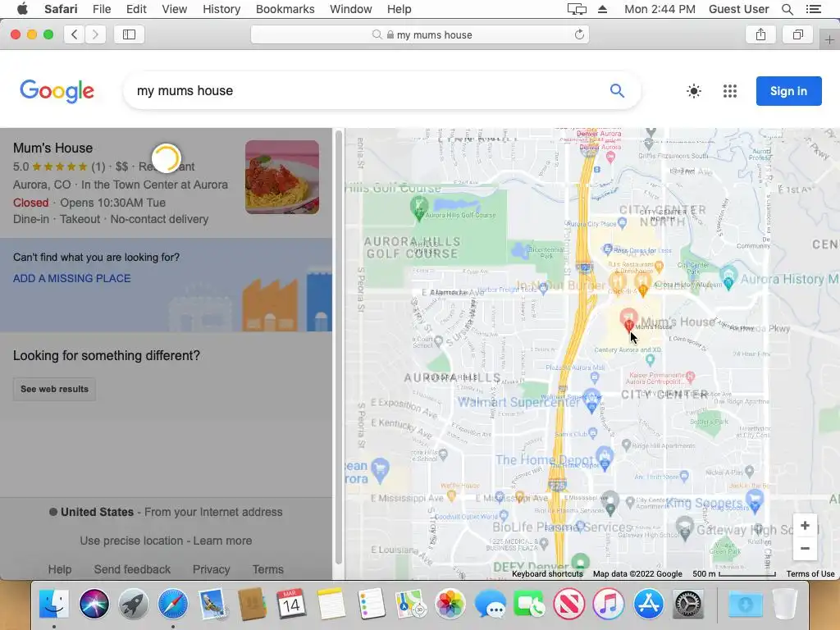The height and width of the screenshot is (630, 840).
Task: Open the Apple menu
Action: click(22, 8)
